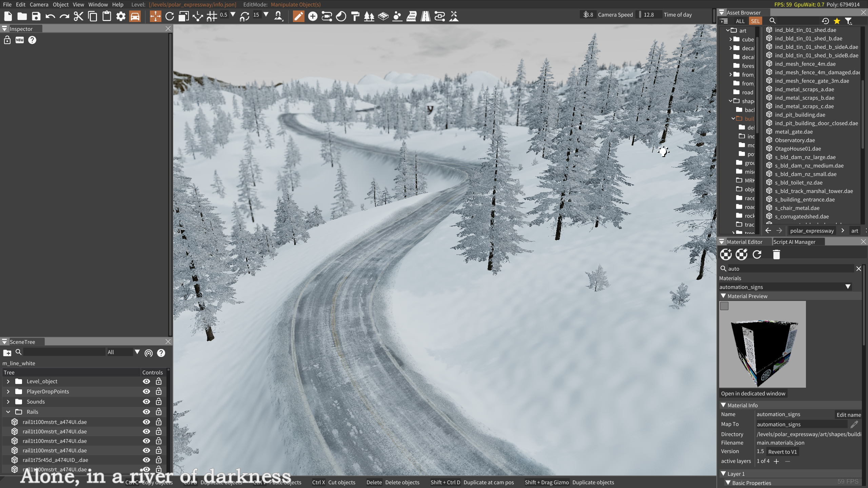Click the scale object tool icon
This screenshot has height=488, width=868.
click(x=184, y=16)
